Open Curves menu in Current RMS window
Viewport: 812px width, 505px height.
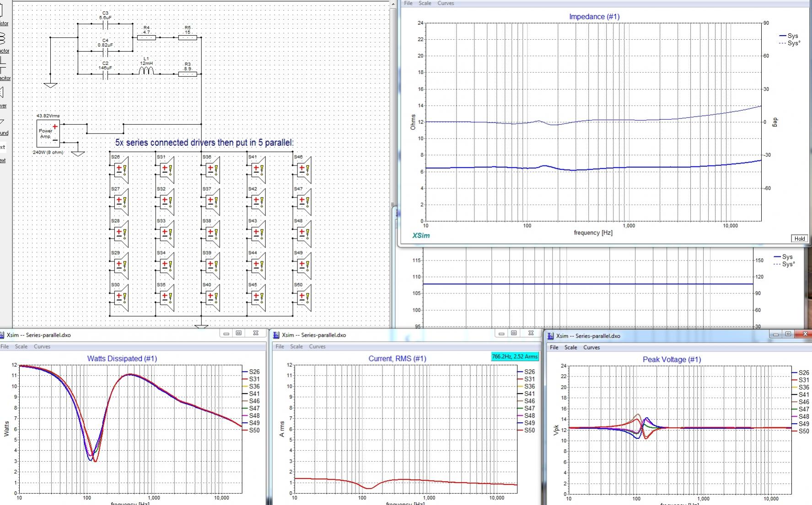pos(317,346)
